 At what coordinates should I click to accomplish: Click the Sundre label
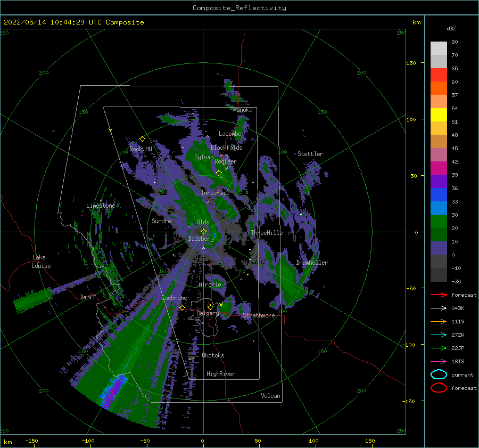[x=161, y=221]
